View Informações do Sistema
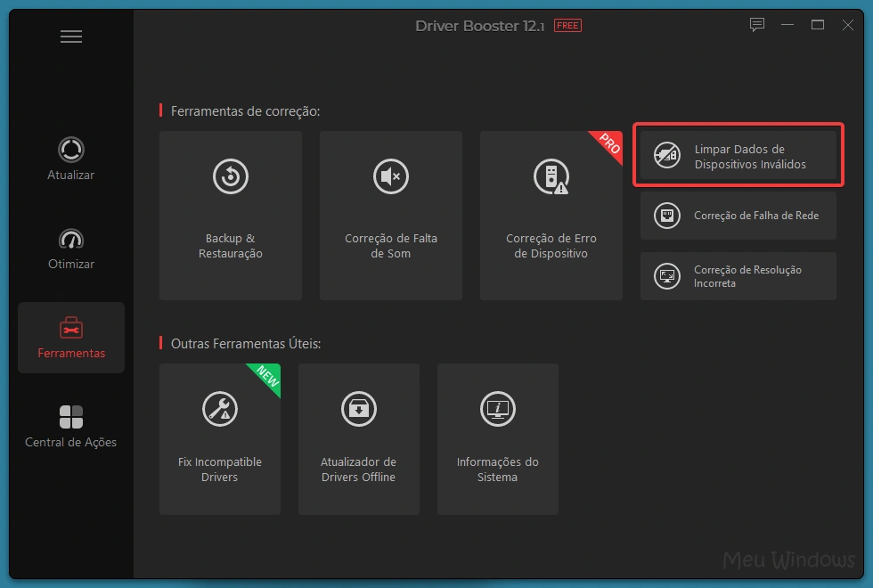 [x=497, y=438]
